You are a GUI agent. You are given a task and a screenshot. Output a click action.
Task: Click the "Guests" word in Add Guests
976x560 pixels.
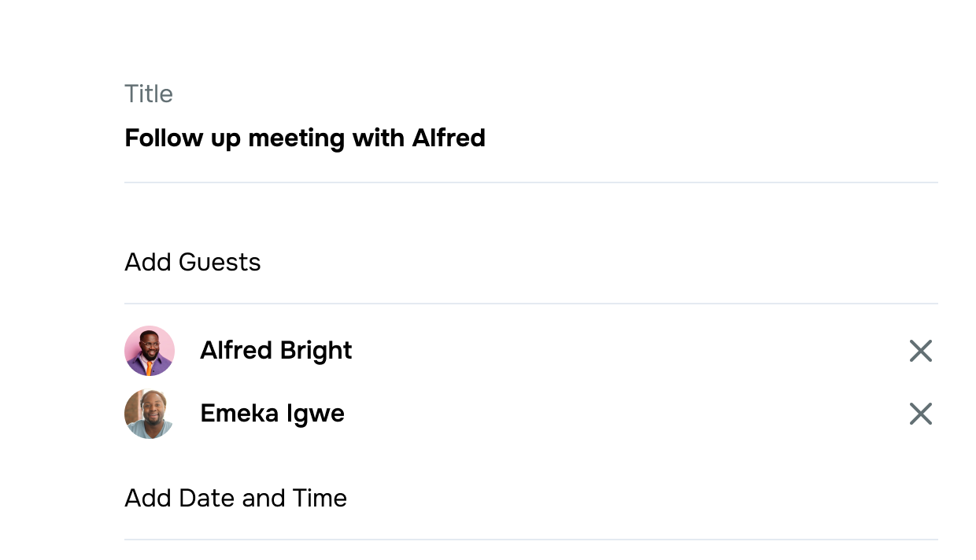[x=220, y=262]
